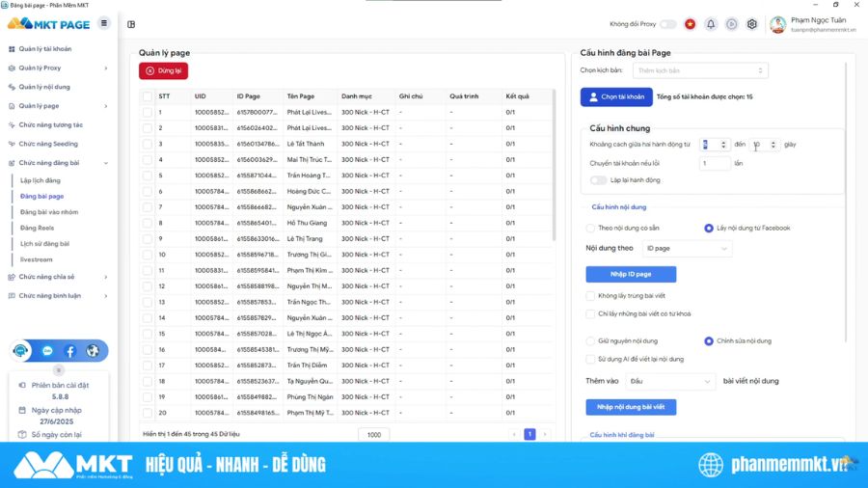Enable the Lặp lại hành động toggle
This screenshot has height=488, width=868.
tap(598, 180)
